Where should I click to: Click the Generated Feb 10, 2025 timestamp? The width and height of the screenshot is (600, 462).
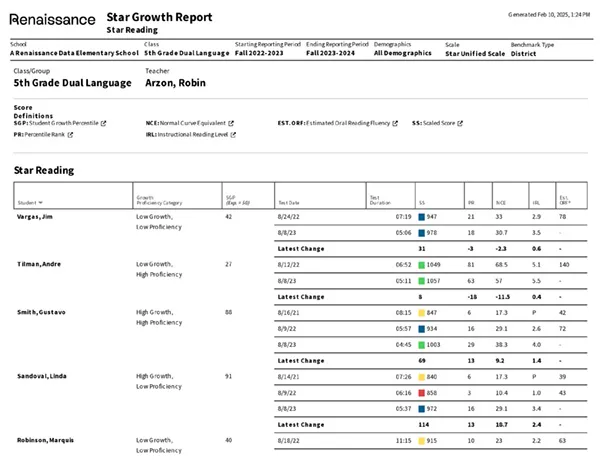pyautogui.click(x=549, y=15)
